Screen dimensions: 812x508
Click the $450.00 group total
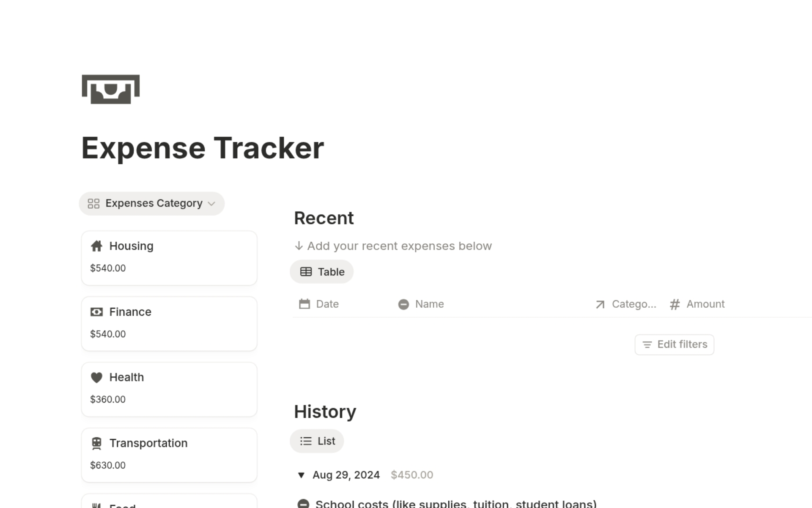(x=411, y=475)
